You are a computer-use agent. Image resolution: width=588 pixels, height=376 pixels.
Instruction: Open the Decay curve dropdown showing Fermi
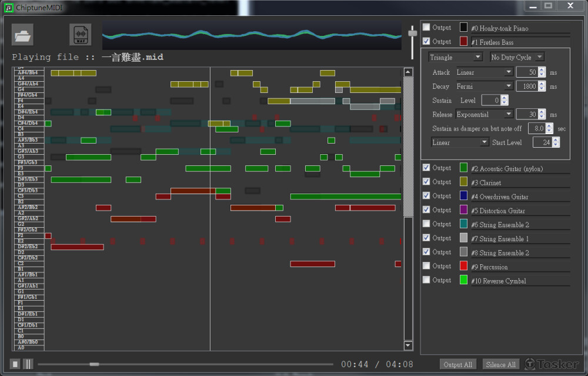point(485,86)
